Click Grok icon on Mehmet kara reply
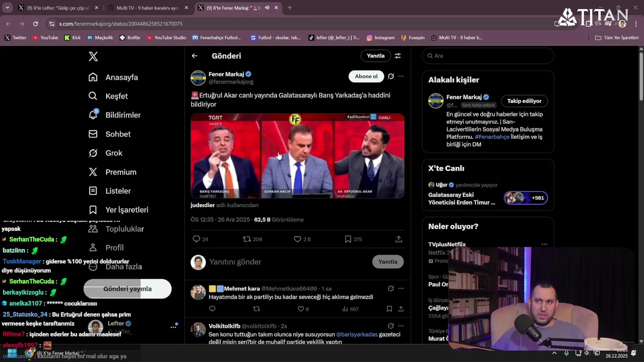This screenshot has height=362, width=644. pos(390,289)
